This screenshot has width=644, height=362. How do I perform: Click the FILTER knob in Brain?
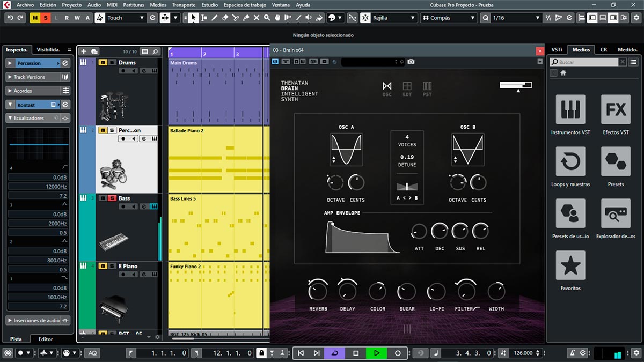pos(465,291)
